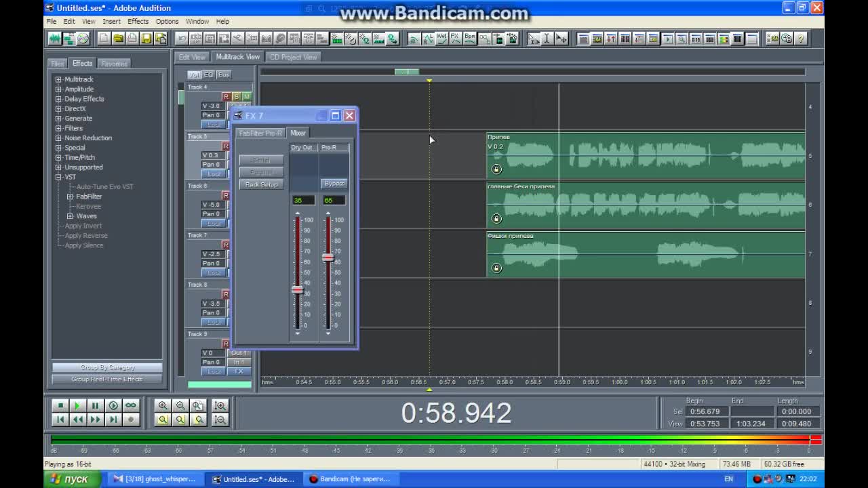
Task: Switch to waveform Edit View toolbar icon
Action: click(x=55, y=39)
